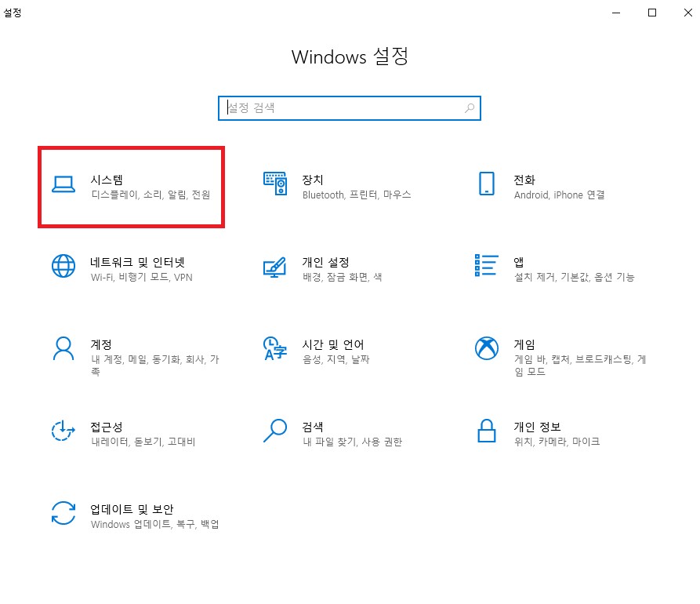Open 전화 settings title
This screenshot has height=604, width=700.
coord(524,180)
